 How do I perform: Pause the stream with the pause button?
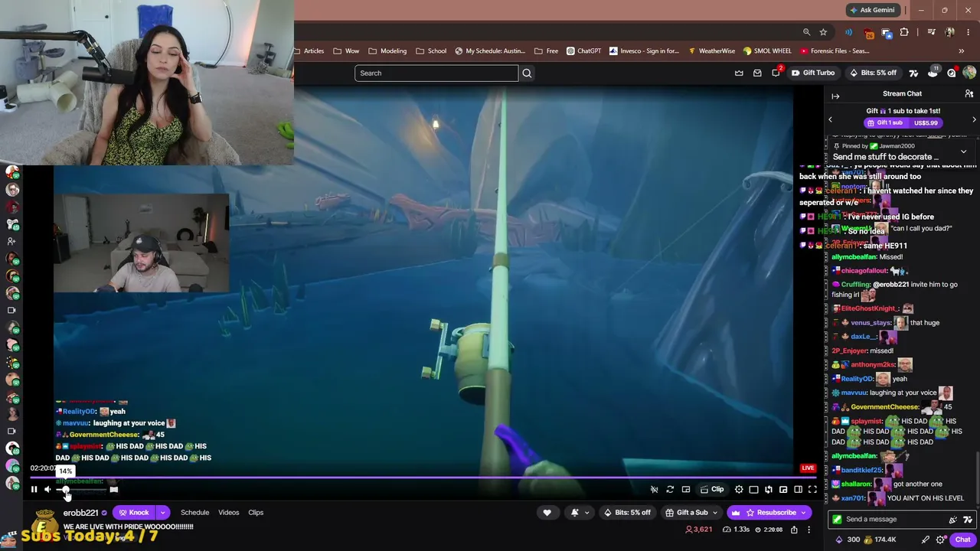pos(34,489)
